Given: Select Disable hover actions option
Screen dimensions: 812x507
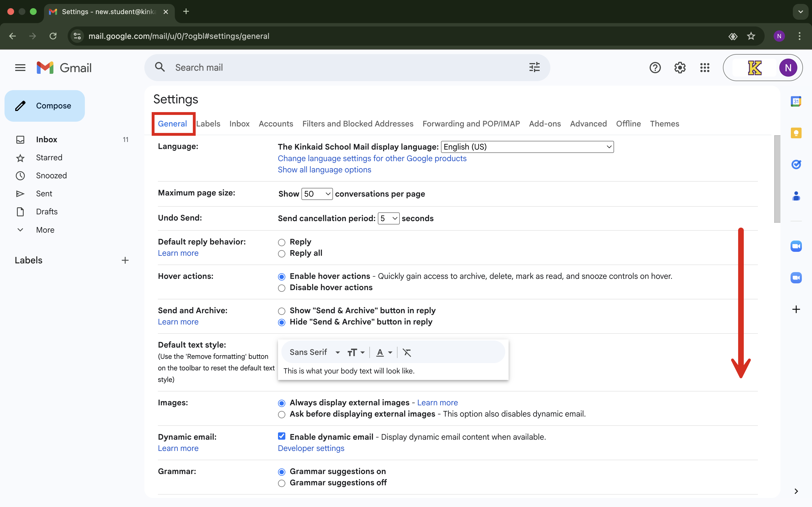Looking at the screenshot, I should click(281, 288).
